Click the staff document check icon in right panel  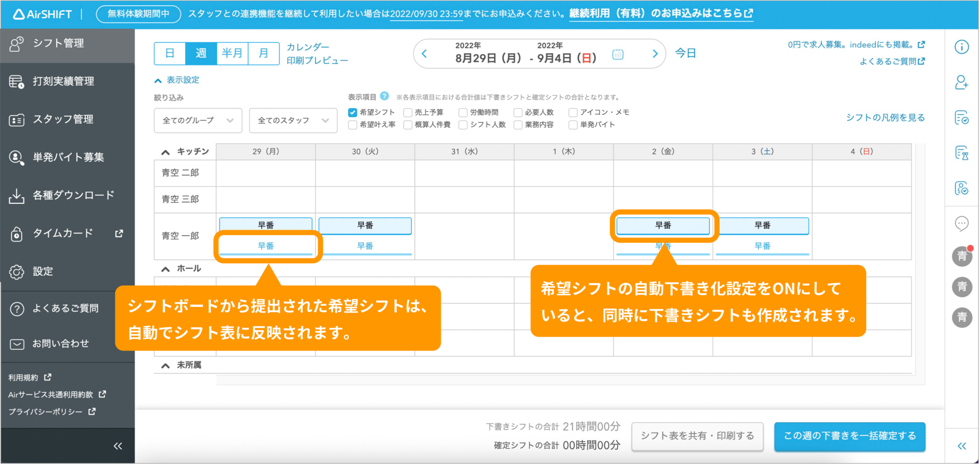tap(962, 188)
